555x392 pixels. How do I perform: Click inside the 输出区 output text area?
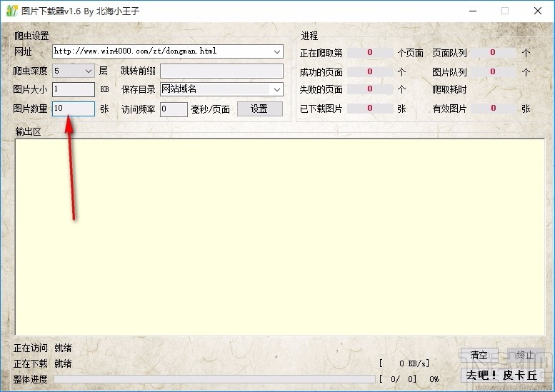click(279, 236)
